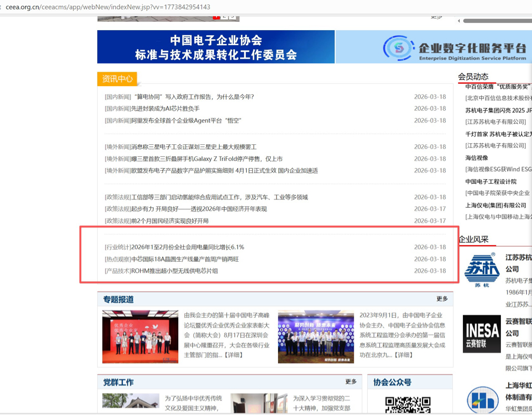This screenshot has height=415, width=532.
Task: Click the 更多 link in 专题报道
Action: point(442,299)
